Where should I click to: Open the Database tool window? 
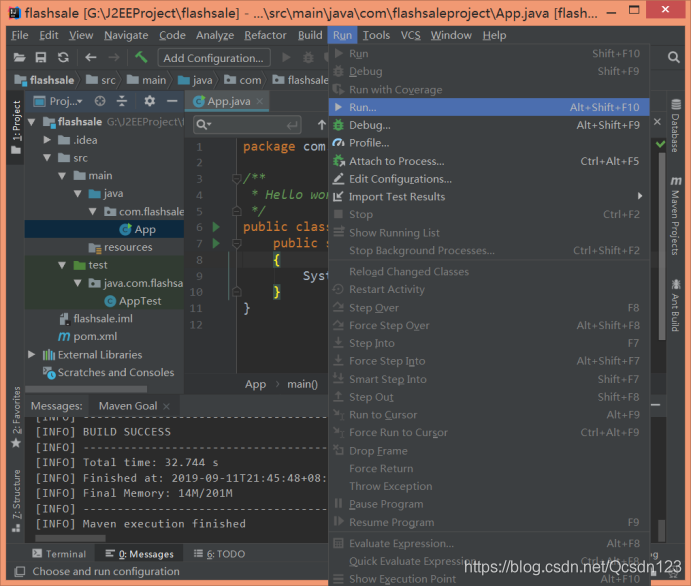coord(675,126)
